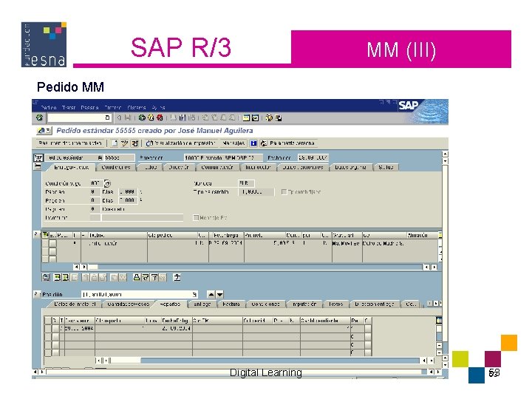Click the blue Help info icon
Viewport: 532px width, 399px height.
253,143
